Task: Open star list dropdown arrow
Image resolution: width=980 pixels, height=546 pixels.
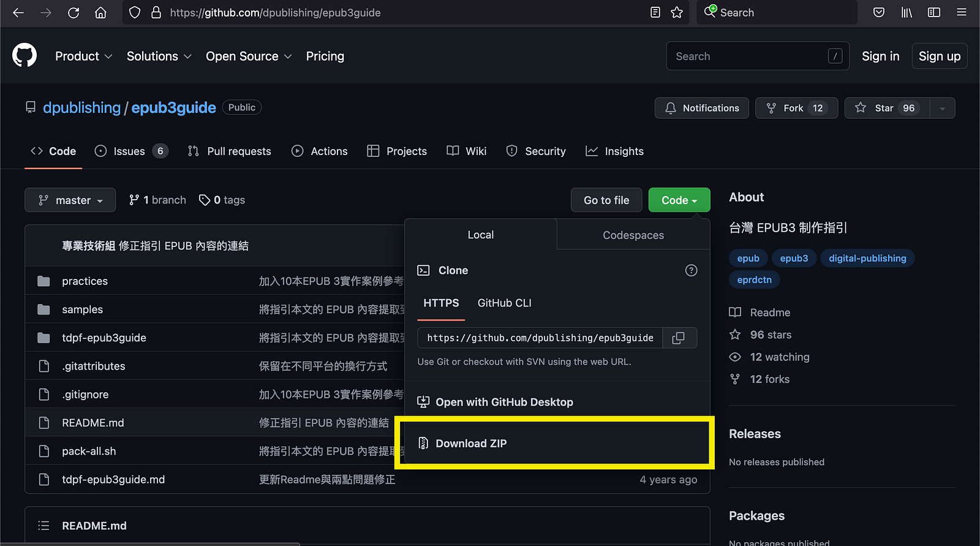Action: point(942,108)
